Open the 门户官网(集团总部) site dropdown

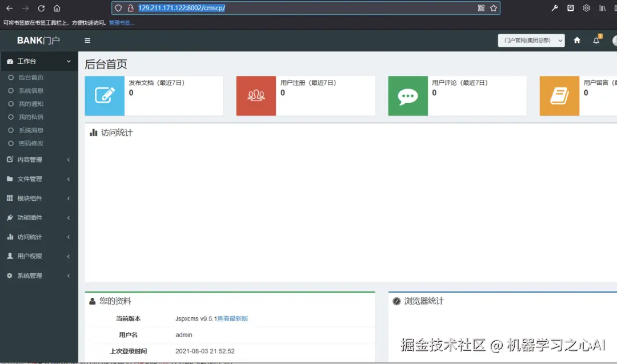tap(531, 41)
